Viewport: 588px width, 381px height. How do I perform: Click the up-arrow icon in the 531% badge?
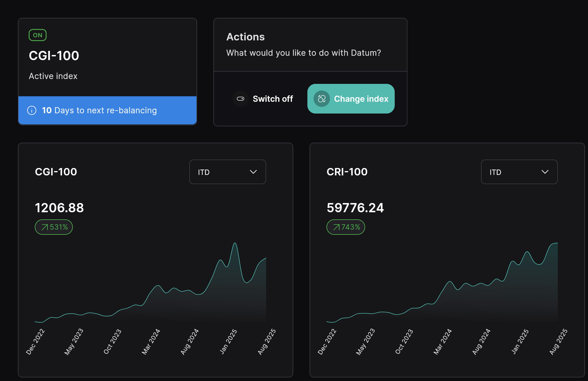[x=45, y=227]
